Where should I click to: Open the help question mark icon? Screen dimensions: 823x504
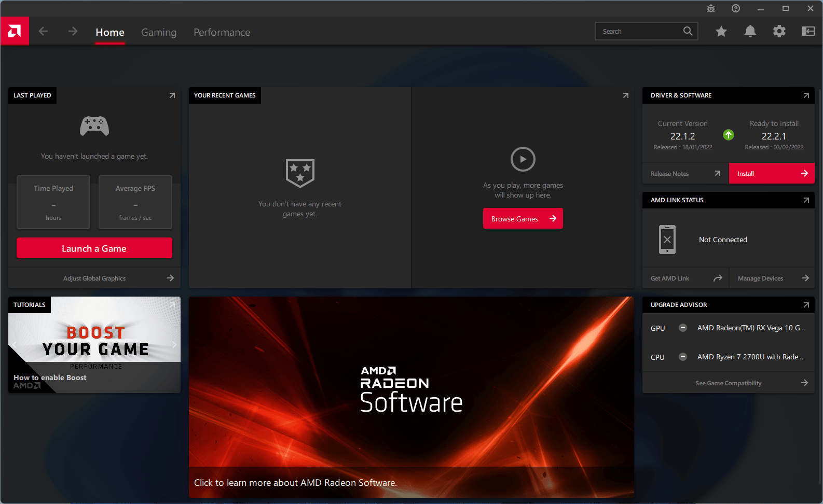pyautogui.click(x=736, y=8)
